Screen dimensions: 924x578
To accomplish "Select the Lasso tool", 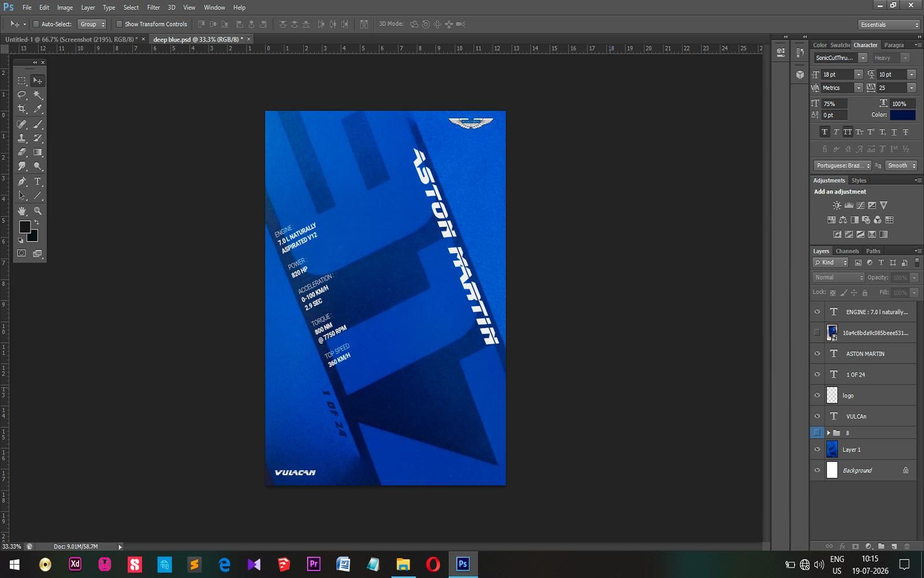I will 22,95.
